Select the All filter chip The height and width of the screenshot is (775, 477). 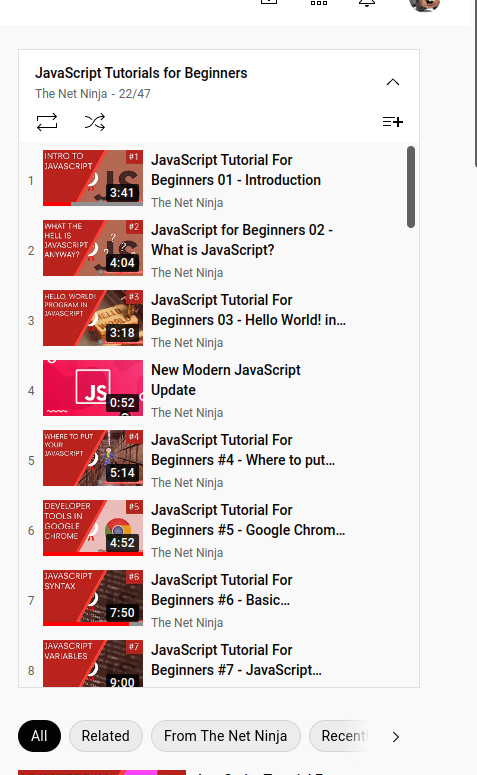click(x=40, y=736)
